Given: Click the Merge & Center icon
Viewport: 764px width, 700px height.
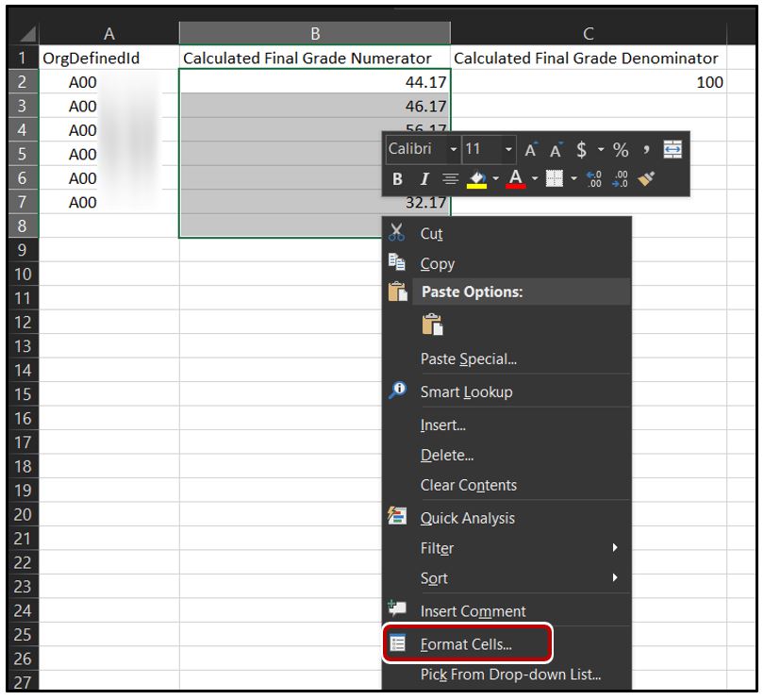Looking at the screenshot, I should point(673,150).
